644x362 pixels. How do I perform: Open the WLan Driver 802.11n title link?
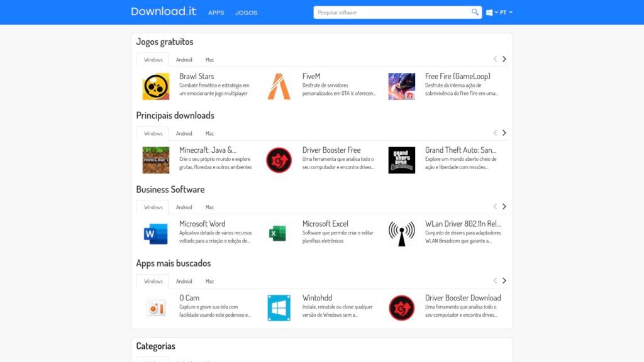click(x=463, y=224)
